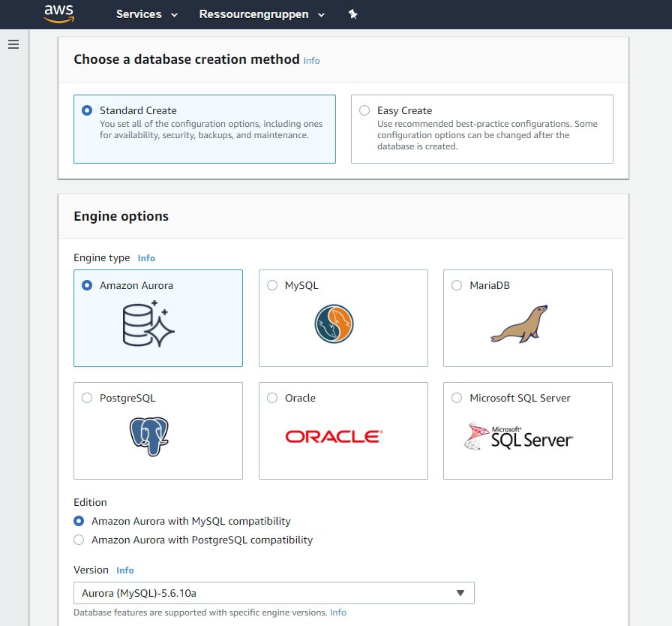This screenshot has width=672, height=626.
Task: Click the Info link about supported database features
Action: point(337,612)
